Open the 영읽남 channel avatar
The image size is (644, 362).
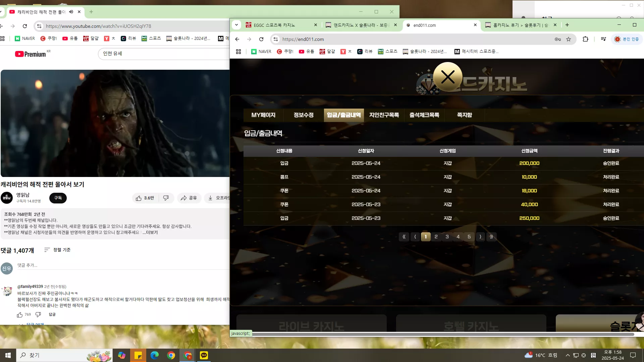pos(7,198)
